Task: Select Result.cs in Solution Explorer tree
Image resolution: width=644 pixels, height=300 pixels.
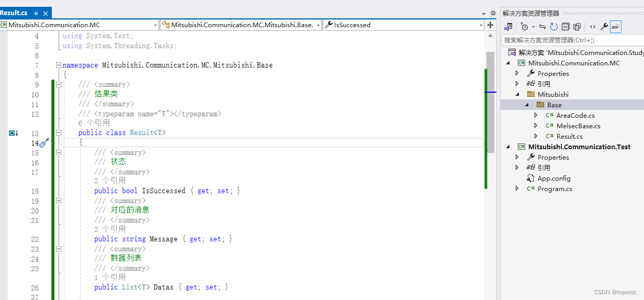Action: coord(569,136)
